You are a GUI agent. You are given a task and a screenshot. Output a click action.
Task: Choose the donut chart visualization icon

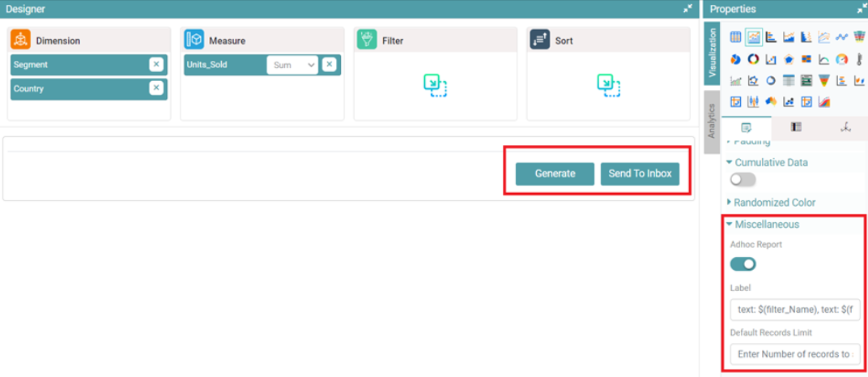tap(753, 59)
